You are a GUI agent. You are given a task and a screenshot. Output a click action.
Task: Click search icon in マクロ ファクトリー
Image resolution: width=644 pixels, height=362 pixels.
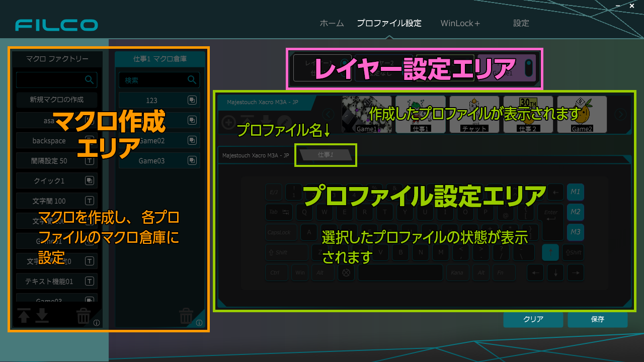[x=89, y=79]
